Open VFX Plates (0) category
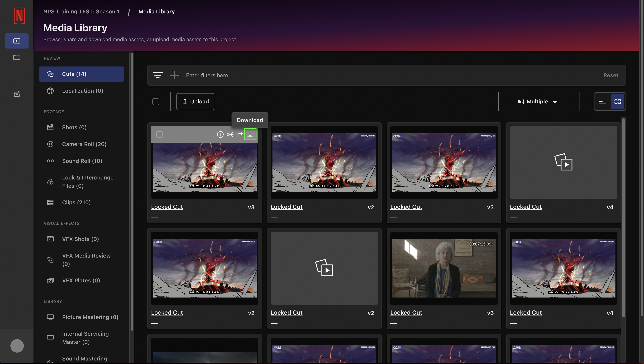Screen dimensions: 644x364 click(81, 280)
